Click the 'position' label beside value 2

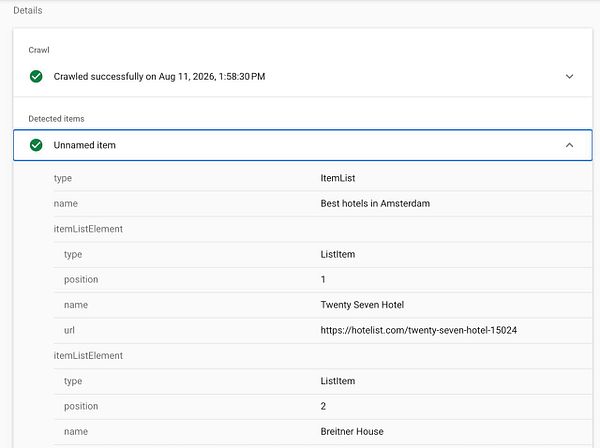tap(81, 407)
